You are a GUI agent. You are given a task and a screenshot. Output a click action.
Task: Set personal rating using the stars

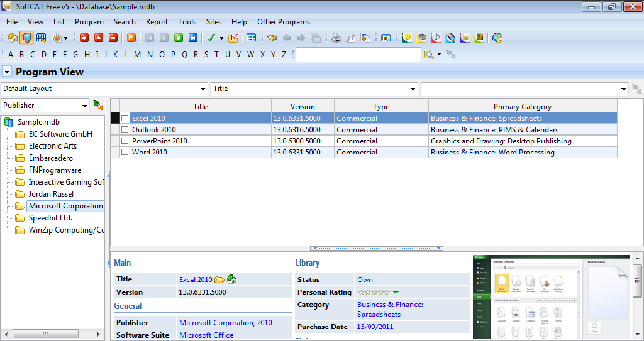tap(374, 293)
